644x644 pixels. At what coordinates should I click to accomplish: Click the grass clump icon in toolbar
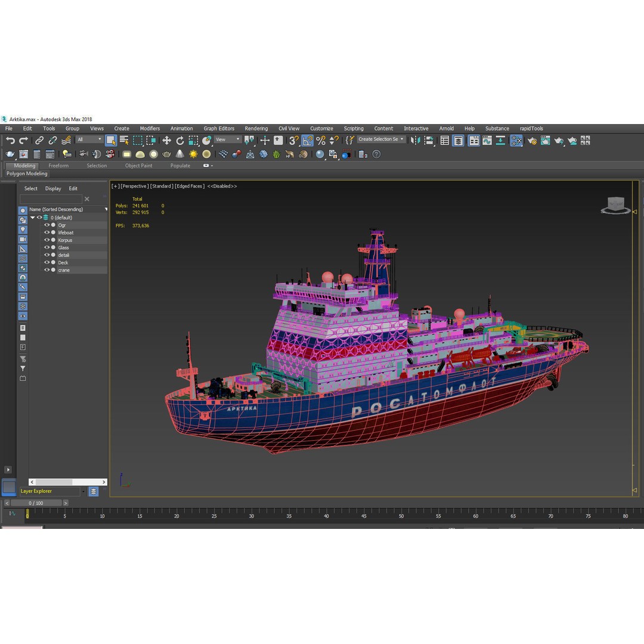click(277, 154)
